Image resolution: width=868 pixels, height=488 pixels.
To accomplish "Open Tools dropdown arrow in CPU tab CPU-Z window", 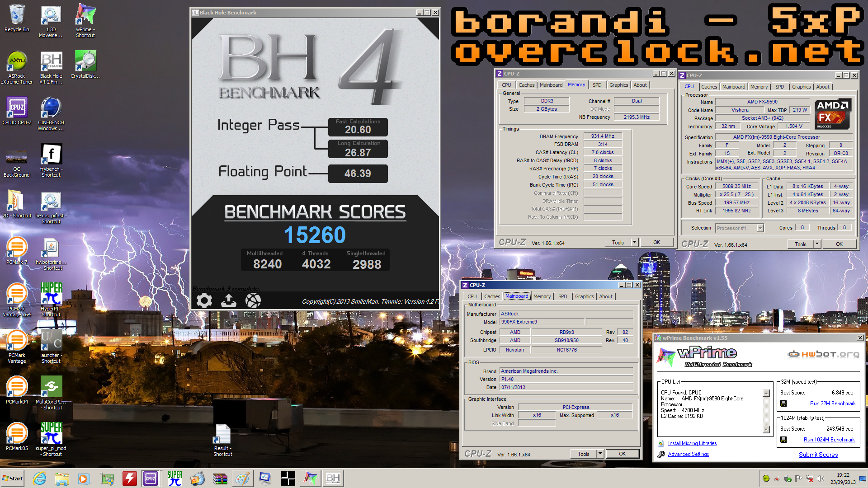I will click(817, 244).
